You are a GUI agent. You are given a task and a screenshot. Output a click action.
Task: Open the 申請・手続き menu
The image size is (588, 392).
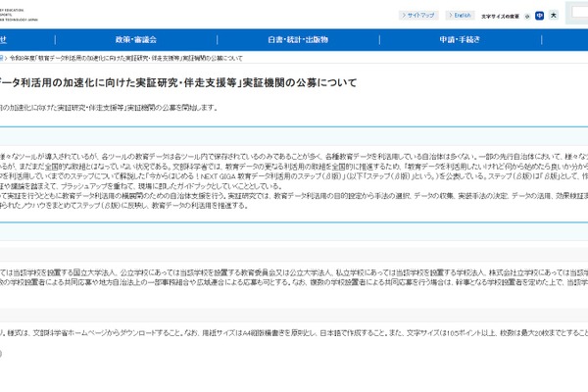tap(461, 40)
